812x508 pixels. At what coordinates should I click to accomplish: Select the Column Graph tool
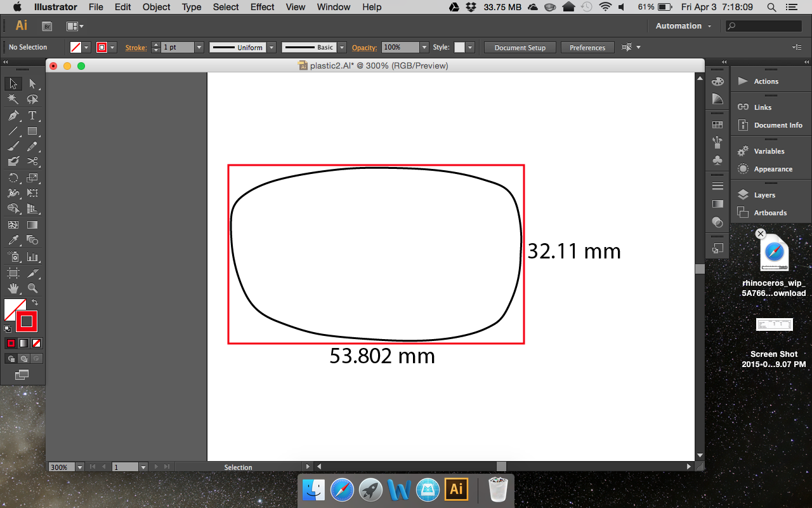click(x=32, y=257)
